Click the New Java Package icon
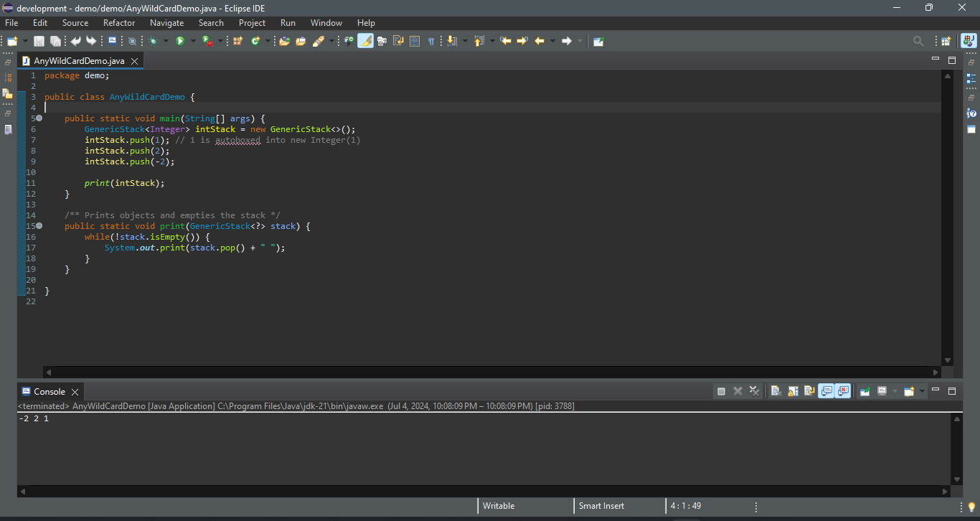This screenshot has width=980, height=521. tap(238, 42)
